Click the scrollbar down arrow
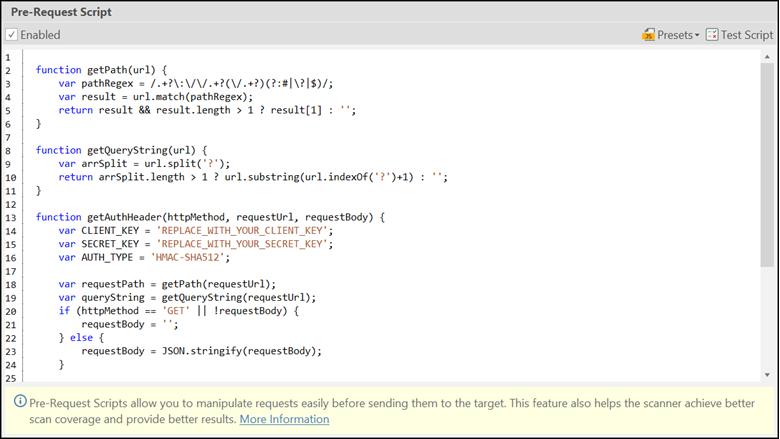780x439 pixels. [x=767, y=375]
